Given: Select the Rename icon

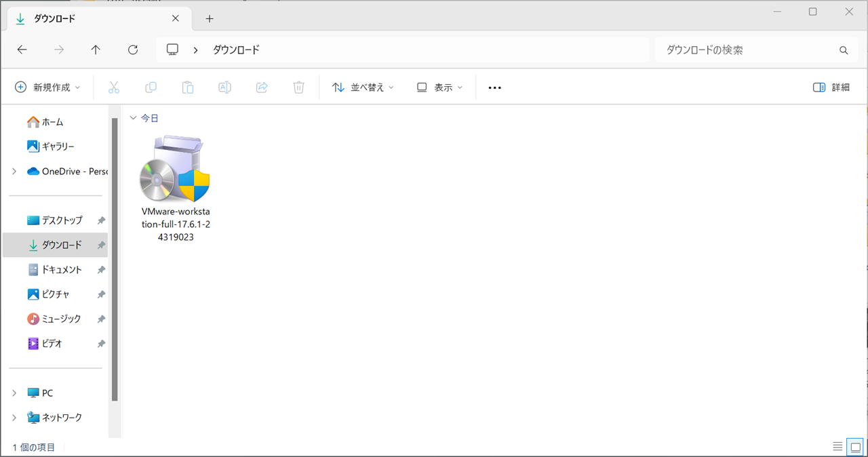Looking at the screenshot, I should [224, 87].
